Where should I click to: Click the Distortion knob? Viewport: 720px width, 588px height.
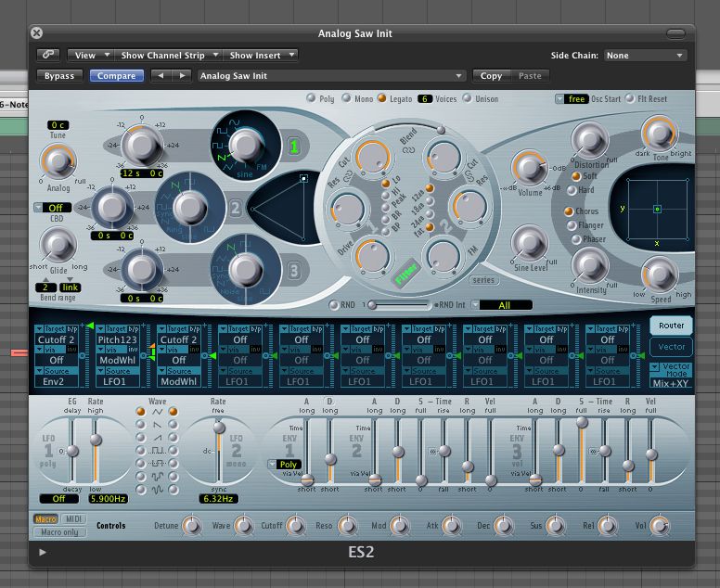(590, 139)
